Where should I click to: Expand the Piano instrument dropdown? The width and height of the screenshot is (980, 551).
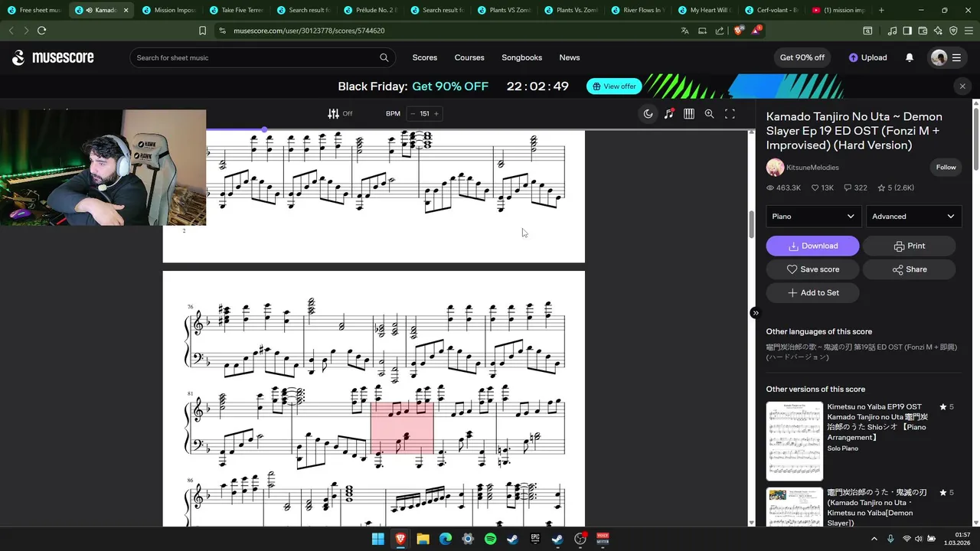click(x=813, y=217)
